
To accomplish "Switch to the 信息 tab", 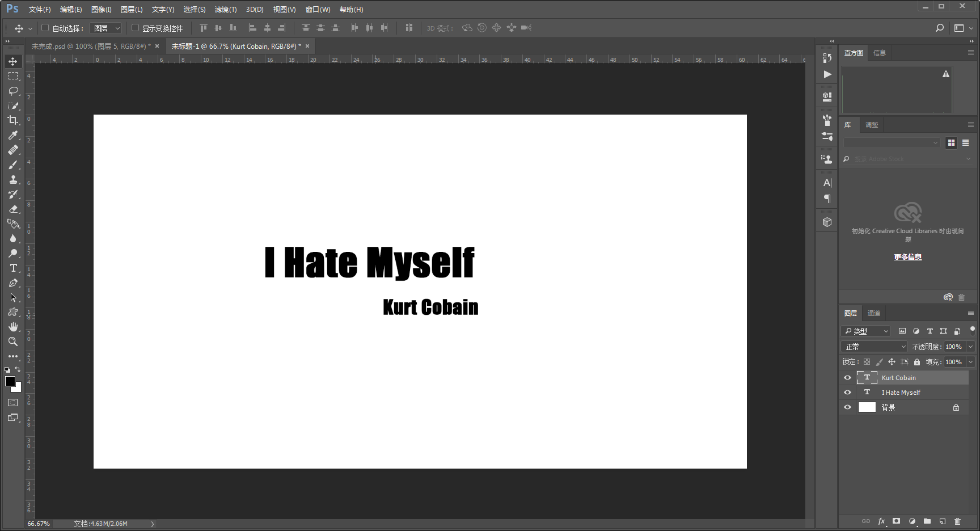I will (880, 53).
